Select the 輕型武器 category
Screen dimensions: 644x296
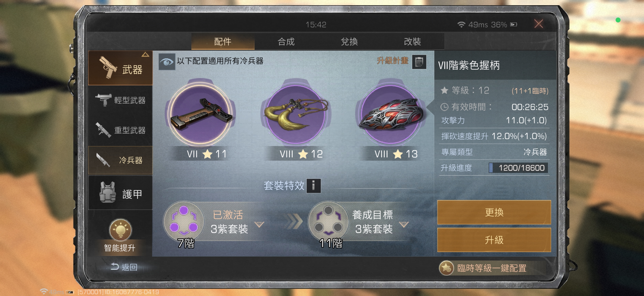[121, 100]
